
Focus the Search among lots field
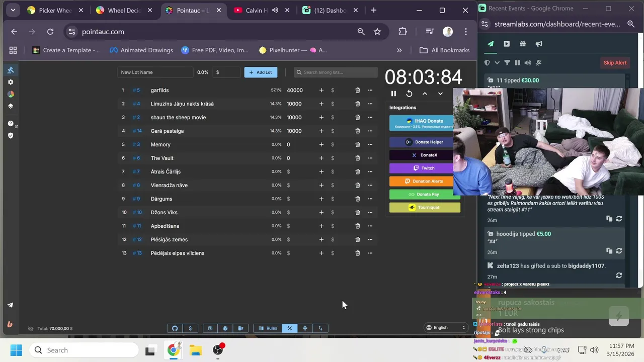pyautogui.click(x=336, y=72)
